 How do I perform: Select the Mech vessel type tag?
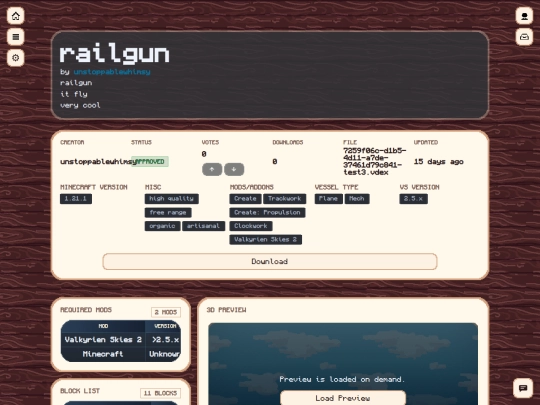click(x=357, y=199)
